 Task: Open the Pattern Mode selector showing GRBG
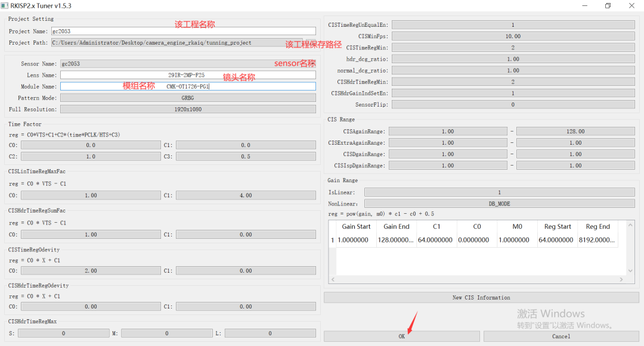[188, 98]
